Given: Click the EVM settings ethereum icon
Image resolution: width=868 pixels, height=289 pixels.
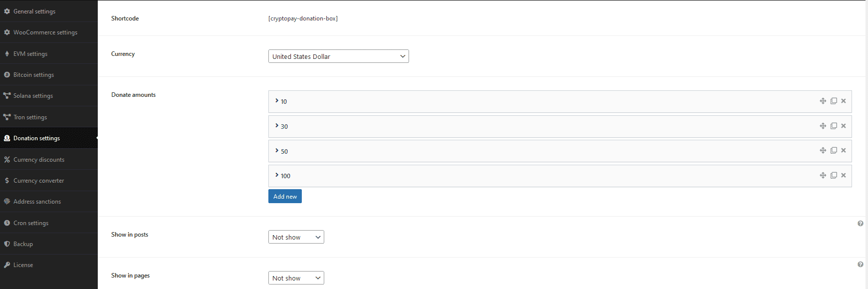Looking at the screenshot, I should point(7,54).
